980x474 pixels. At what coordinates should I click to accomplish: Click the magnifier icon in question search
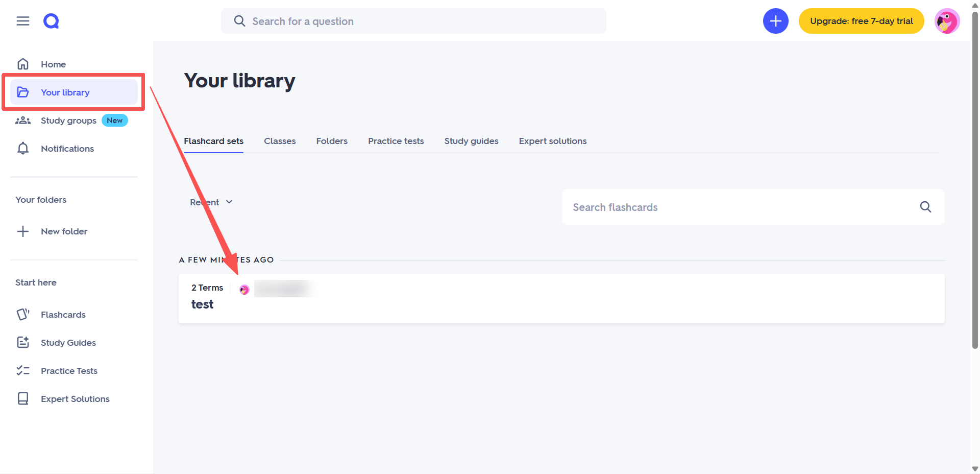pyautogui.click(x=239, y=21)
